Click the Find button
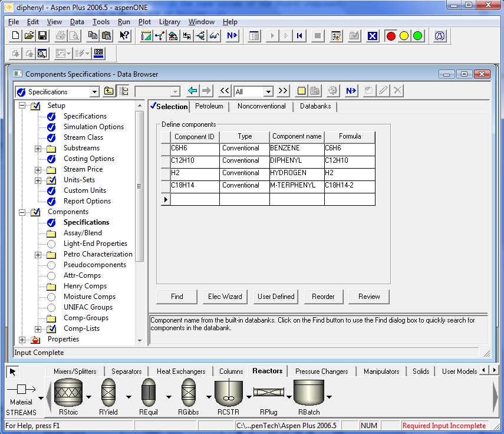 click(x=177, y=297)
